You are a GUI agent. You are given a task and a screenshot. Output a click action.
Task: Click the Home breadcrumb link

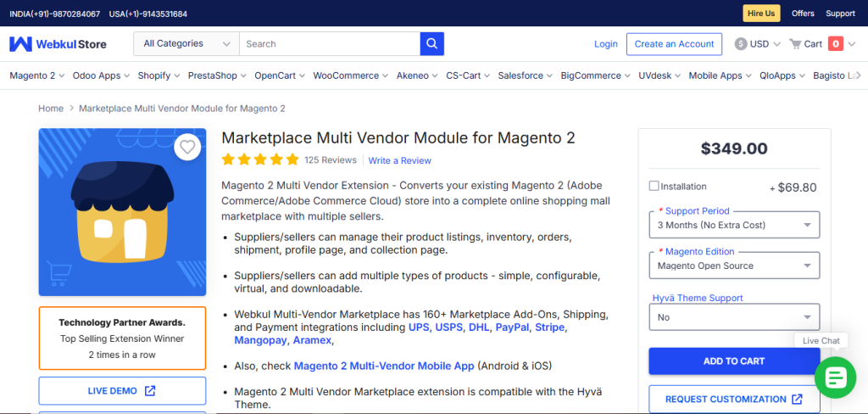pyautogui.click(x=51, y=109)
